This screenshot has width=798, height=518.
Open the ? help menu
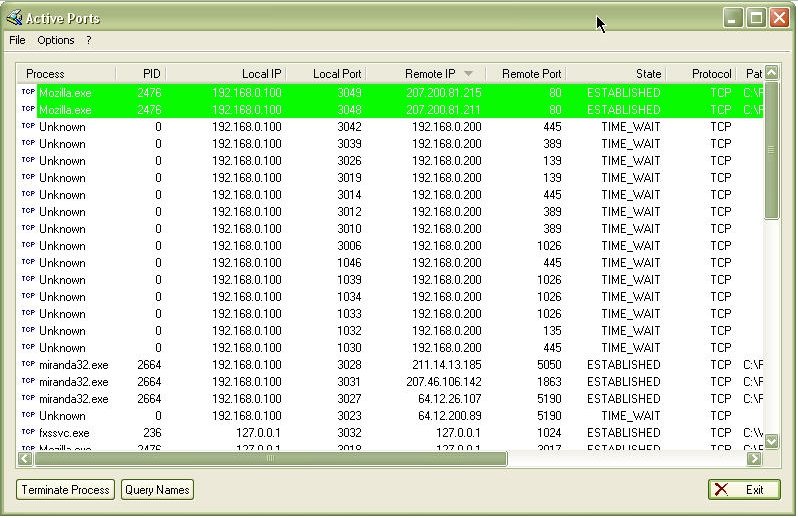pos(89,40)
